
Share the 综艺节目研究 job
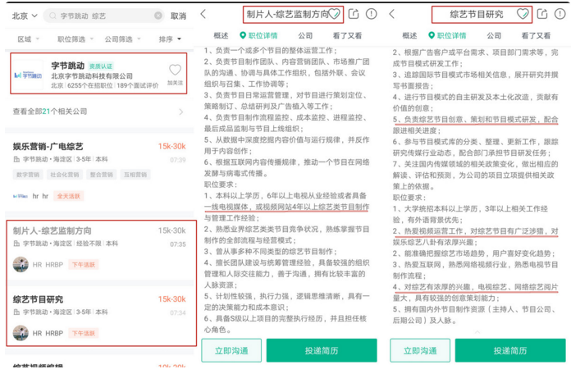point(542,14)
